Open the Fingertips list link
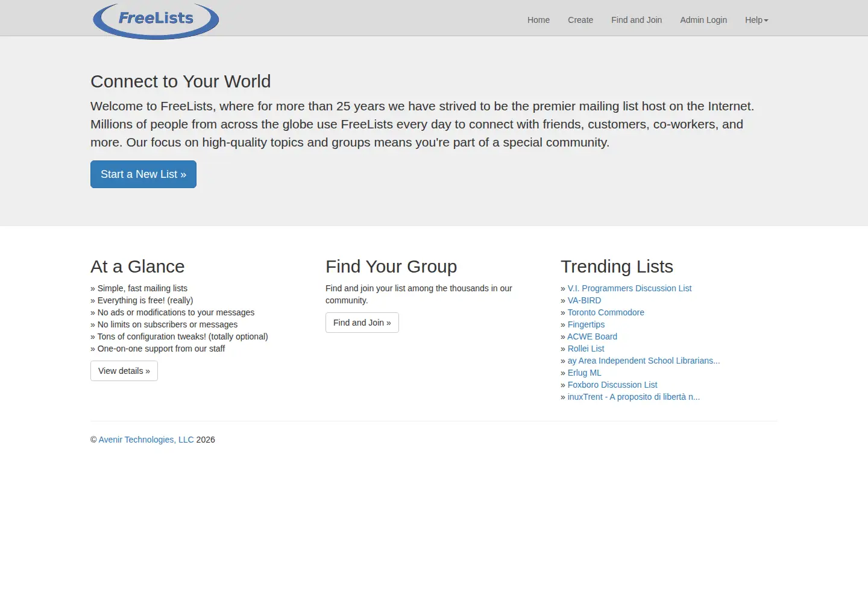868x603 pixels. tap(586, 324)
